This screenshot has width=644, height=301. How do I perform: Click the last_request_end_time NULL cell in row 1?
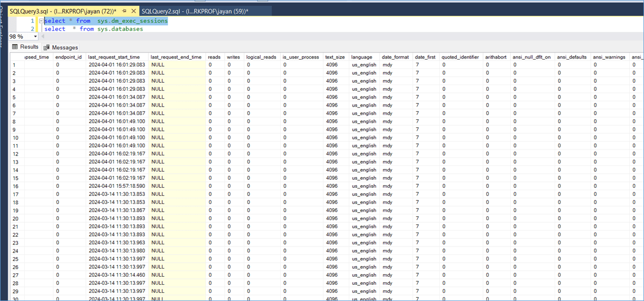tap(176, 65)
